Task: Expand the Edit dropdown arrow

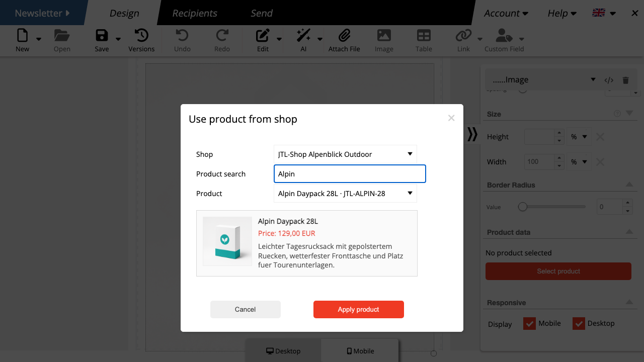Action: (279, 39)
